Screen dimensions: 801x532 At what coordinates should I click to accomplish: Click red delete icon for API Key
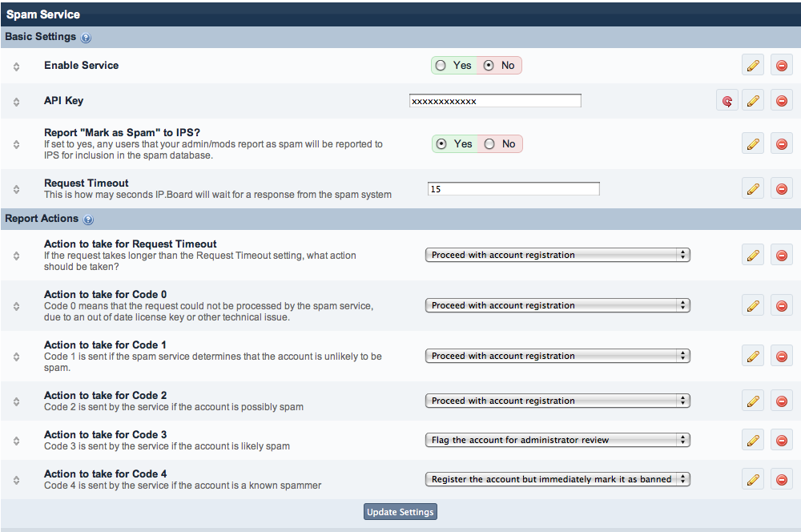tap(781, 101)
